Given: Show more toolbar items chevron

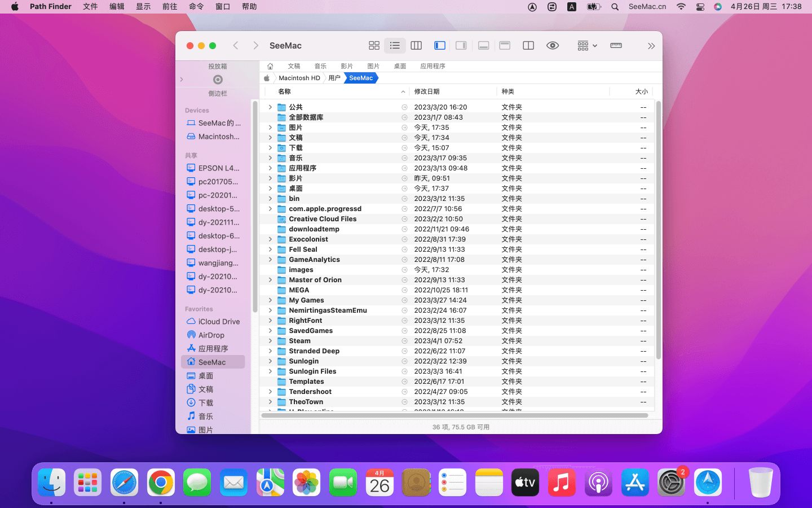Looking at the screenshot, I should [651, 46].
